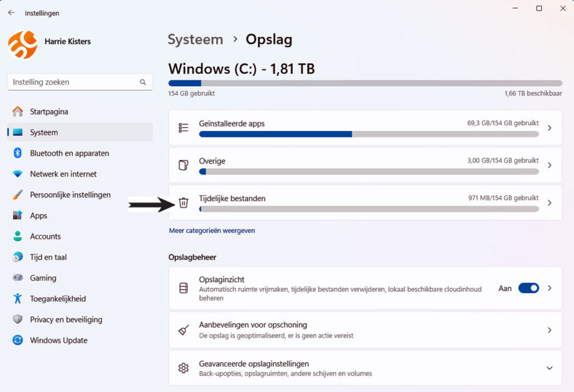
Task: Open the Geïnstalleerde apps category via its chevron
Action: (x=549, y=128)
